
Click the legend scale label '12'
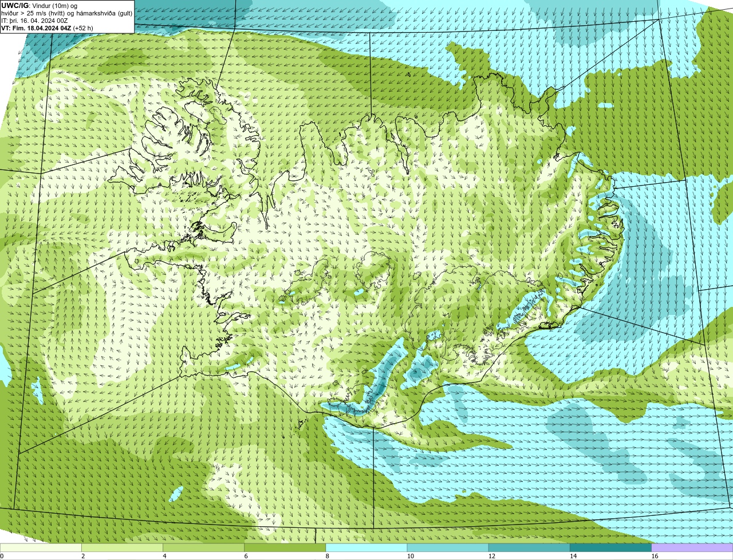tap(492, 556)
